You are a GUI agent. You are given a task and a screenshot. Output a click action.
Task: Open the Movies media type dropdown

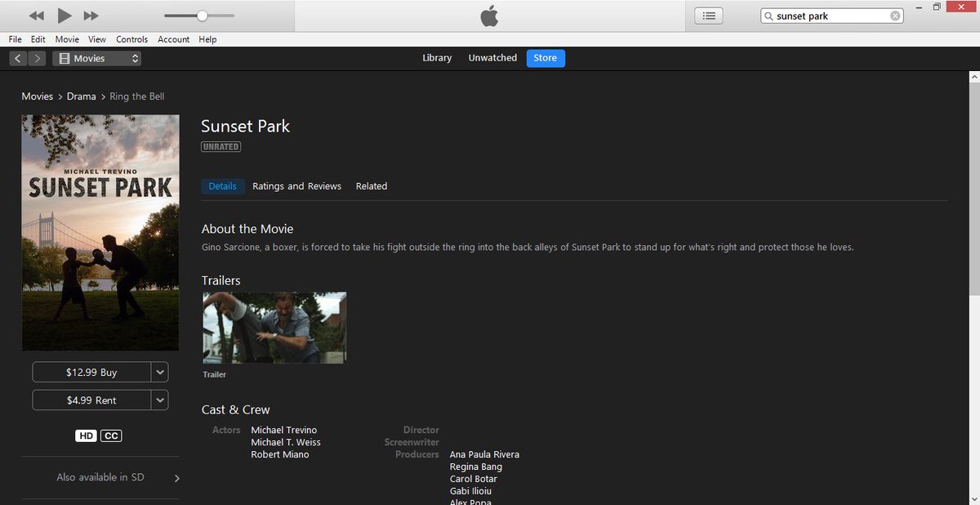(x=97, y=58)
